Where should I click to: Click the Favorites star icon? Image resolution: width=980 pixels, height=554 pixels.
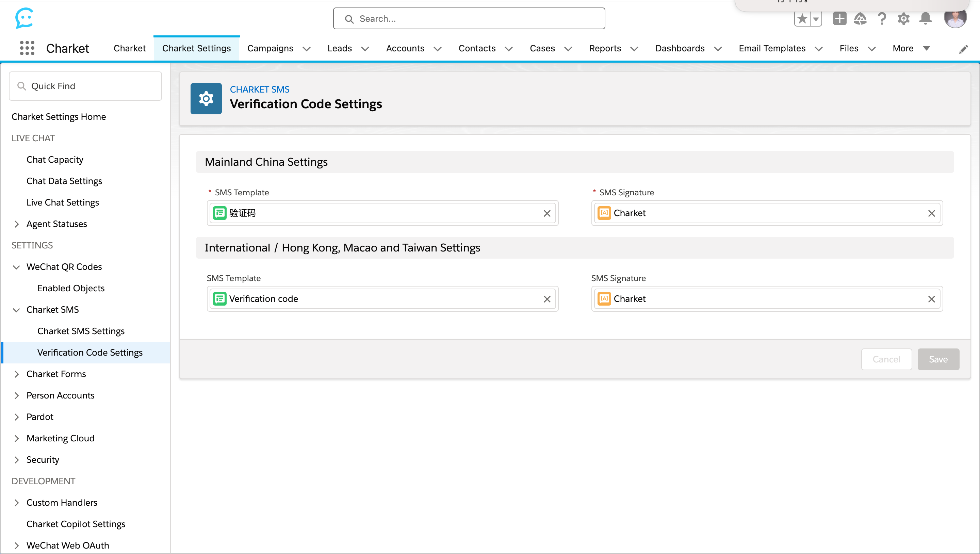coord(802,19)
